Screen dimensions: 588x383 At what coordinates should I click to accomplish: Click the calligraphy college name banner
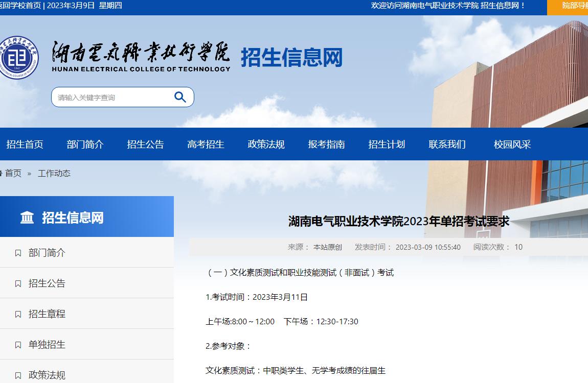pos(141,56)
